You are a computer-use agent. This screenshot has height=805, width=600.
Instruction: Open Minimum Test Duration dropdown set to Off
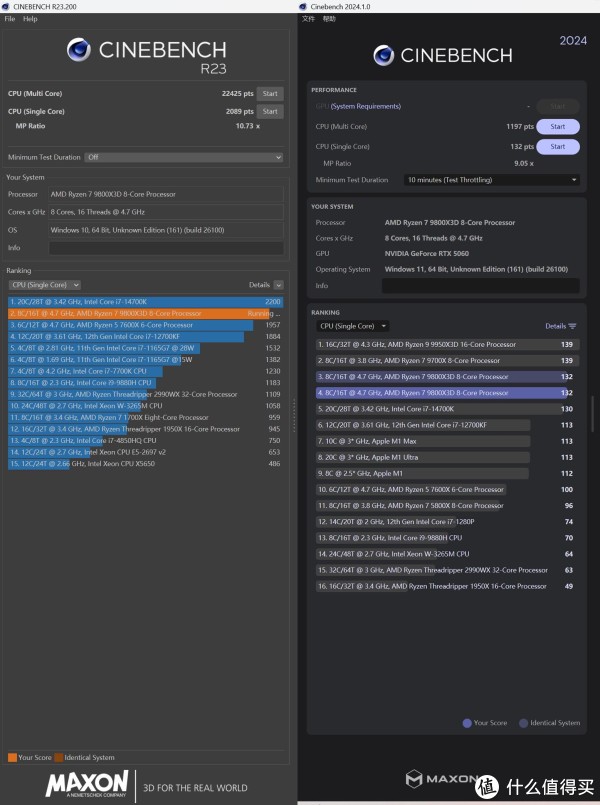(184, 157)
